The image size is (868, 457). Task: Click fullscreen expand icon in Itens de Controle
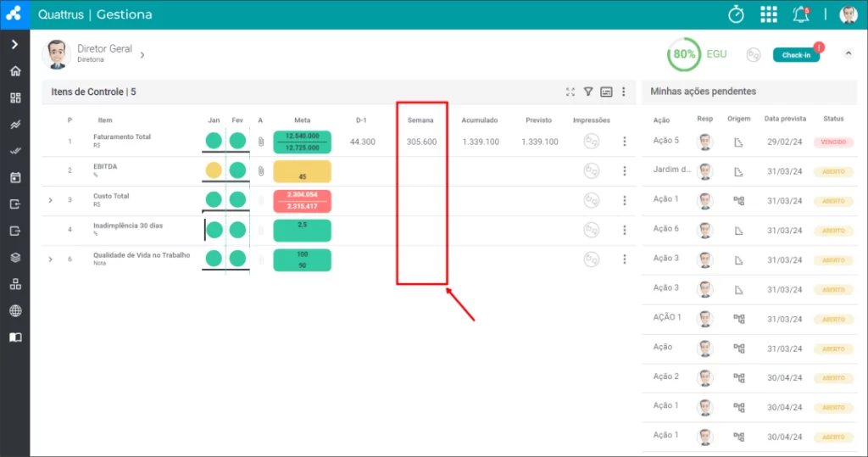[x=570, y=92]
